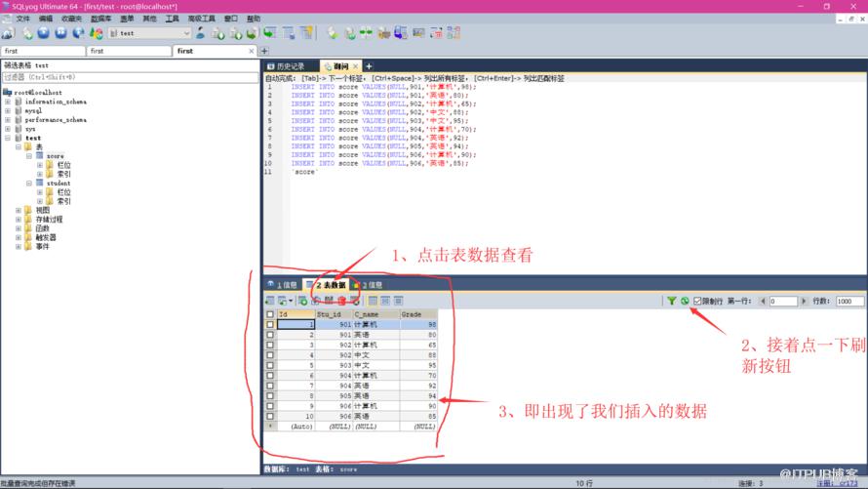868x489 pixels.
Task: Click the export result data icon
Action: 269,301
